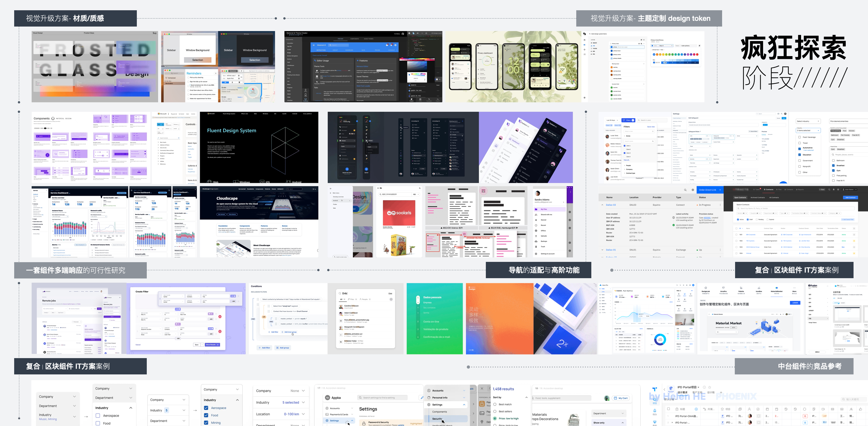This screenshot has width=868, height=426.
Task: Click the Recent clock icon in Sandra Adams drawer
Action: tap(536, 225)
